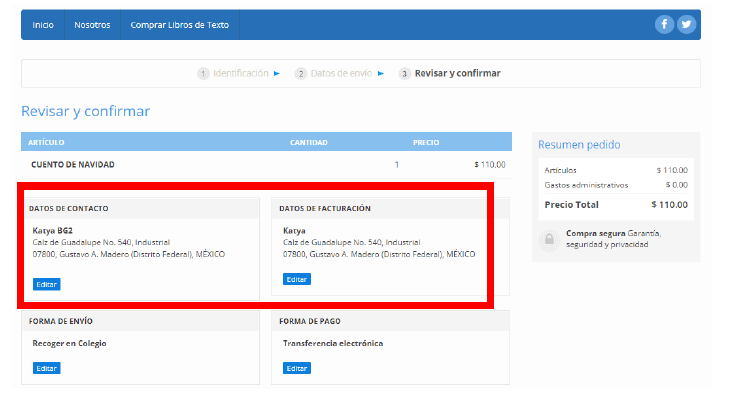This screenshot has width=738, height=396.
Task: Click the Compra segura guarantee text
Action: [x=614, y=239]
